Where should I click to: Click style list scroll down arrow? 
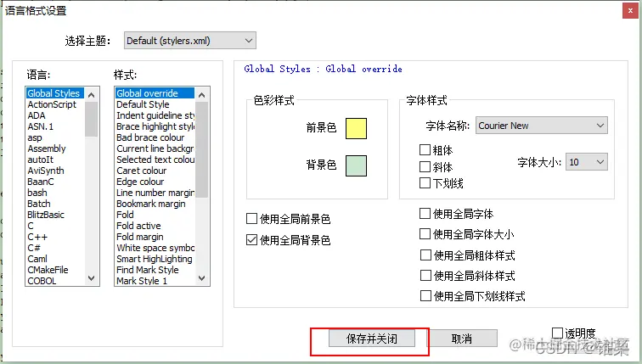(x=201, y=278)
